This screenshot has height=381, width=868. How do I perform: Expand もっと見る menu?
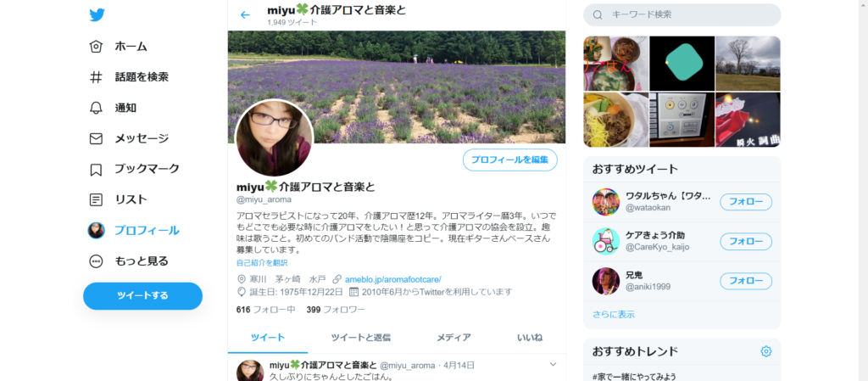[129, 261]
